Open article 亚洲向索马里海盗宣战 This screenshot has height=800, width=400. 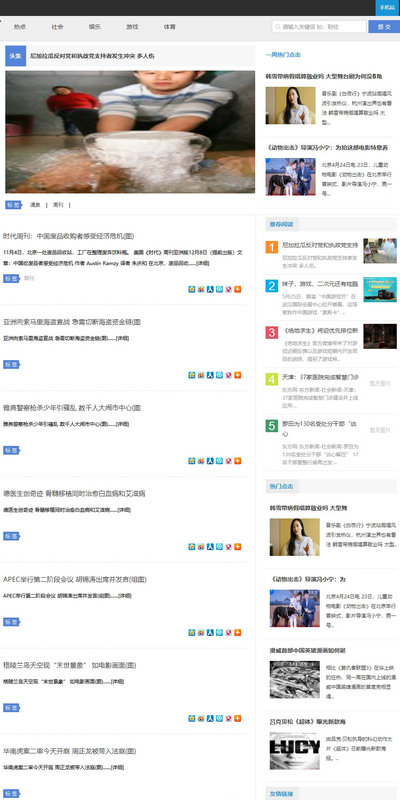tap(72, 322)
